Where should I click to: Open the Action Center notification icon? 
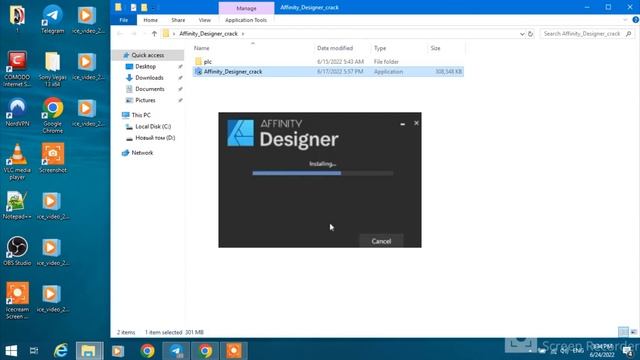[x=628, y=351]
